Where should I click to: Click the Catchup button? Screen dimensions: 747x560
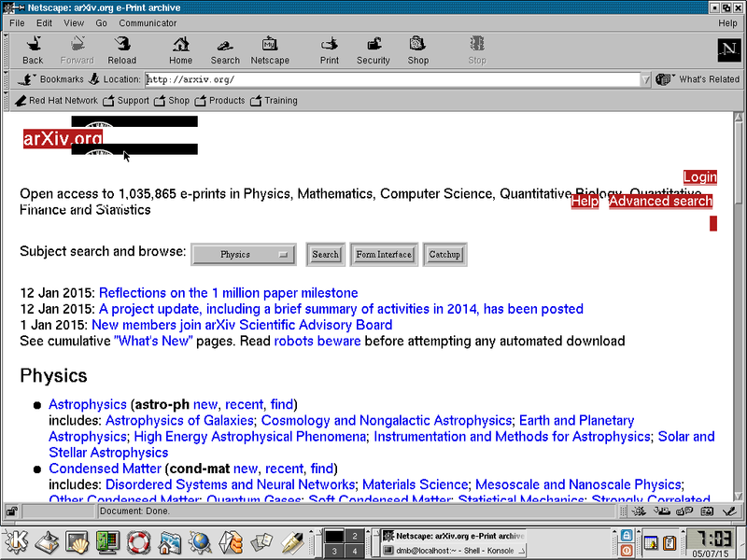coord(444,254)
